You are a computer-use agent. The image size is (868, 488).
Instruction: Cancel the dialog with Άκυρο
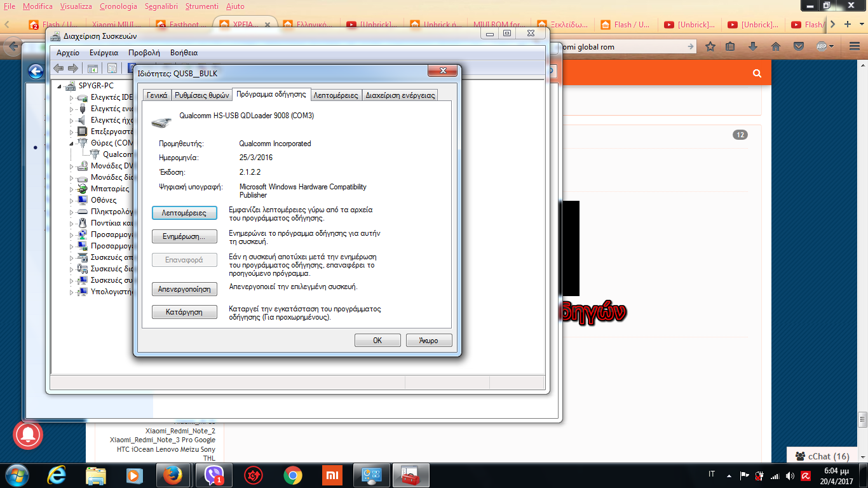click(429, 341)
